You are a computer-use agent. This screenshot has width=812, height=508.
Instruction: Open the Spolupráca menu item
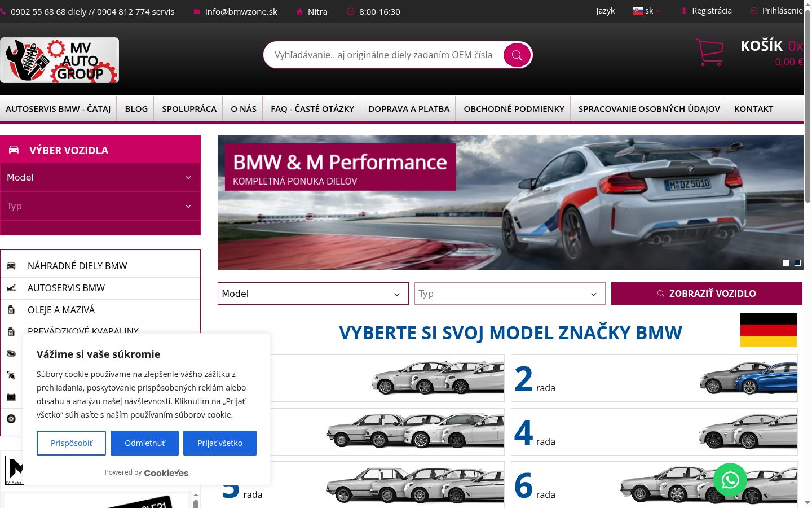(189, 109)
